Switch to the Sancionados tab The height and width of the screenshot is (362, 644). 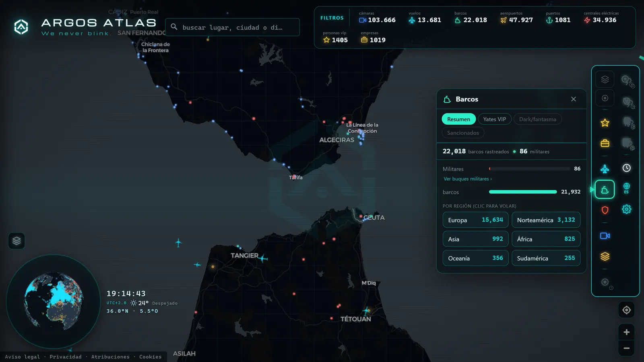(x=463, y=133)
